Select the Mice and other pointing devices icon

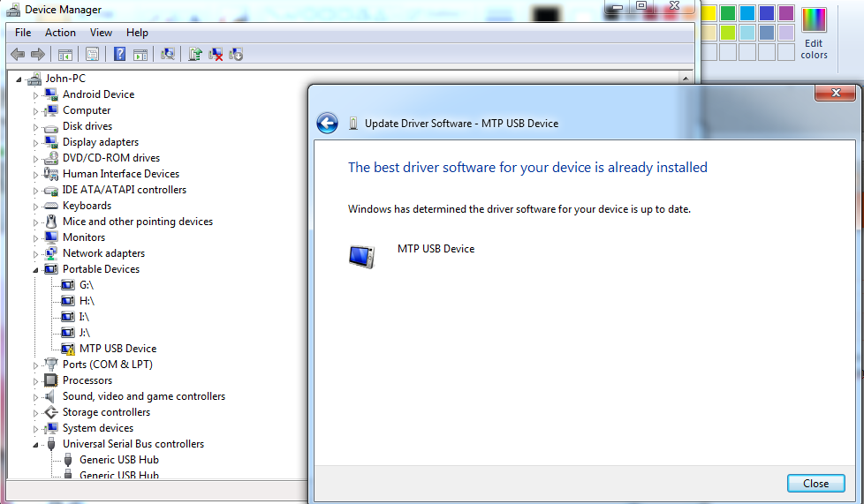pyautogui.click(x=50, y=222)
